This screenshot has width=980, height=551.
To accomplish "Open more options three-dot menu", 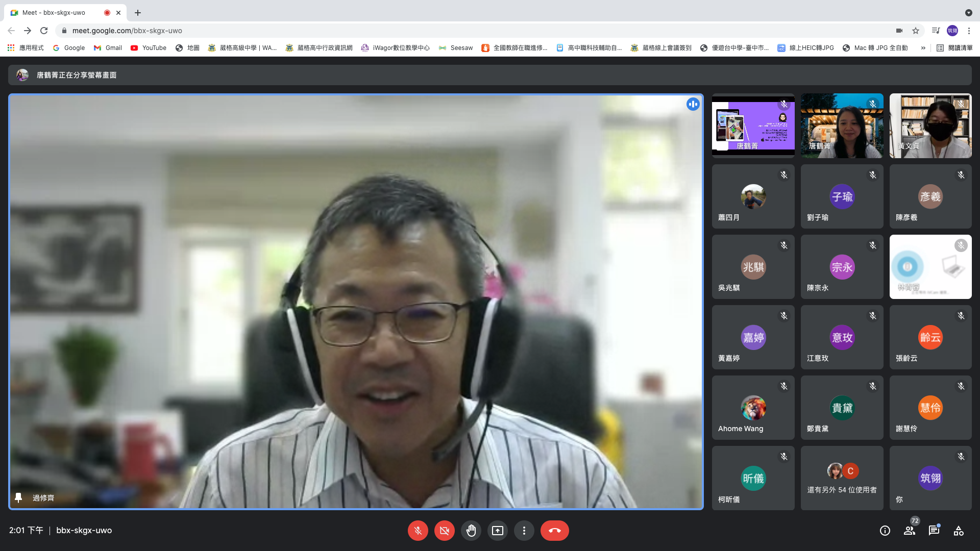I will [524, 531].
